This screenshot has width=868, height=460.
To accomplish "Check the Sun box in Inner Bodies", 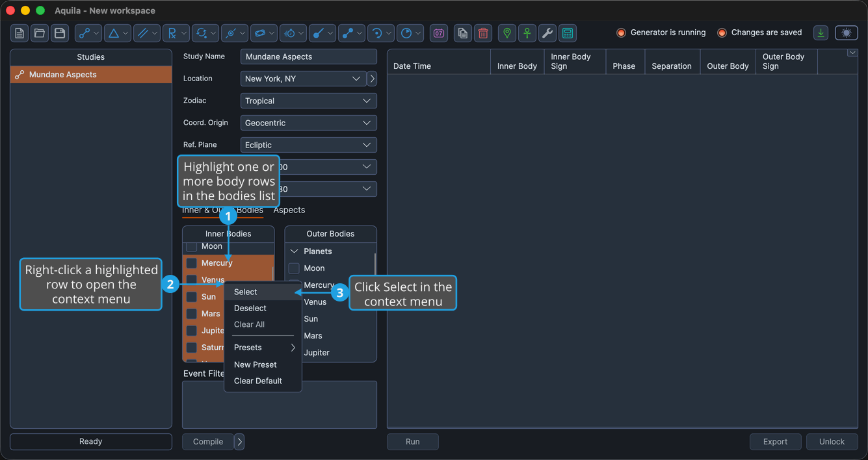I will point(192,297).
